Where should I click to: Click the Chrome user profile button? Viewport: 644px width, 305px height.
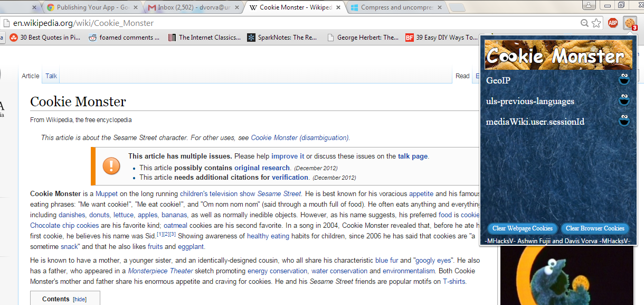tap(588, 5)
